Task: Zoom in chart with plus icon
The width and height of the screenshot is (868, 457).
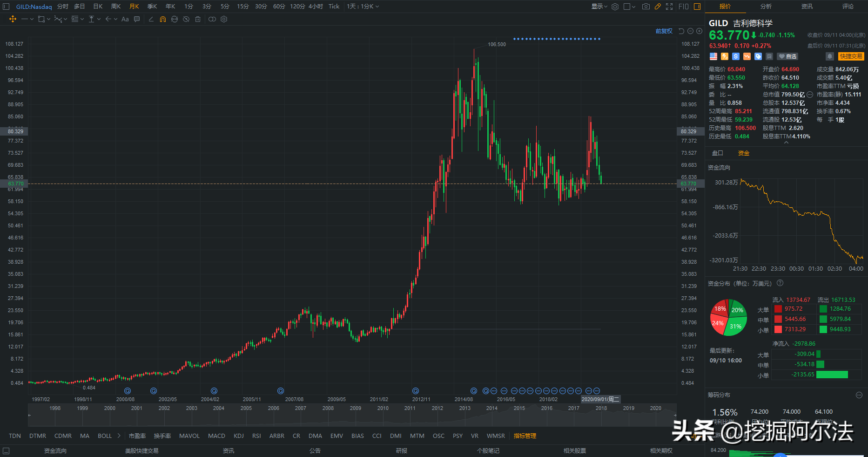Action: [699, 31]
